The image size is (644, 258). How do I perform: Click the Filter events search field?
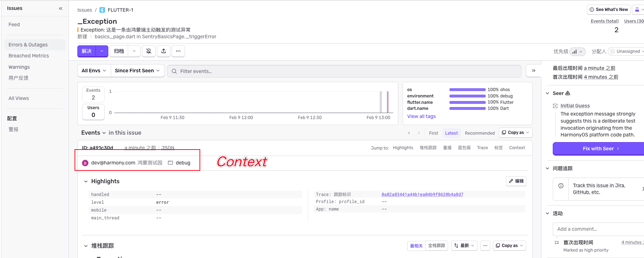click(x=344, y=71)
